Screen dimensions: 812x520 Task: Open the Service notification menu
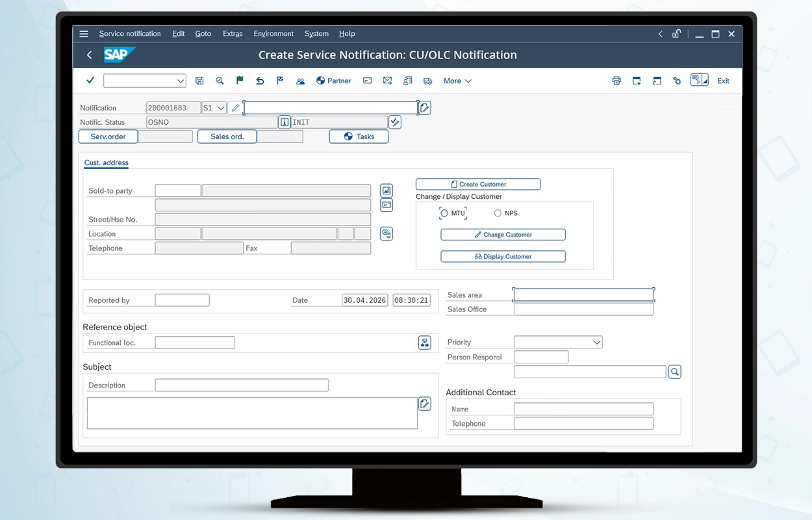130,34
